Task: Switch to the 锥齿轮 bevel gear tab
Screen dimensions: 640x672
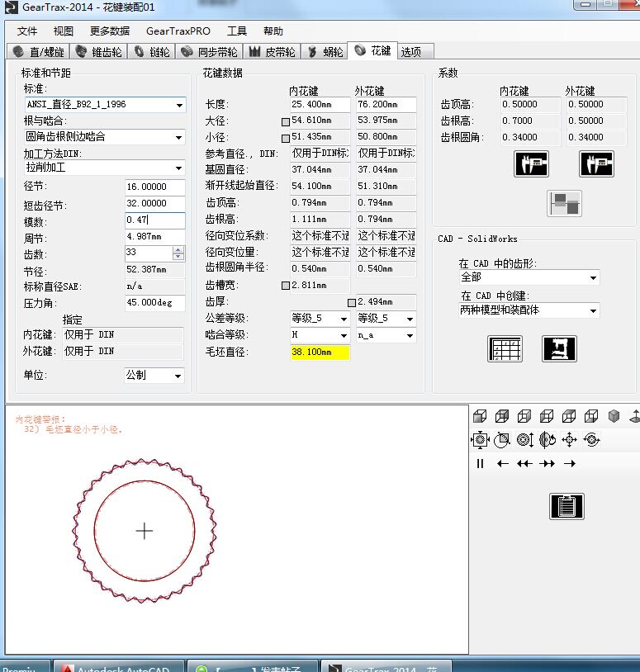Action: 98,52
